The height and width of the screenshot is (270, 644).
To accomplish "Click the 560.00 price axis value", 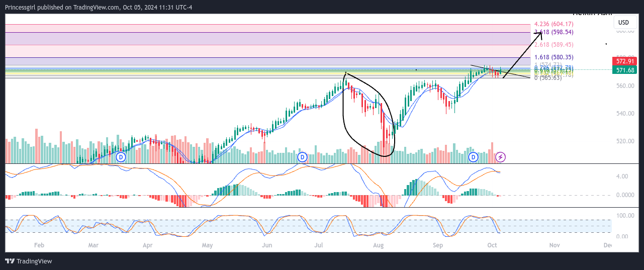I will point(625,86).
